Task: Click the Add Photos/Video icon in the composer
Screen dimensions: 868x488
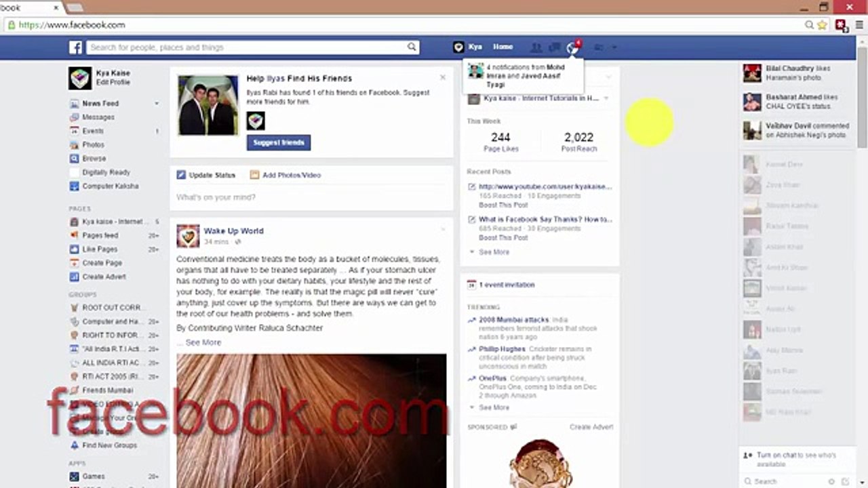Action: coord(254,175)
